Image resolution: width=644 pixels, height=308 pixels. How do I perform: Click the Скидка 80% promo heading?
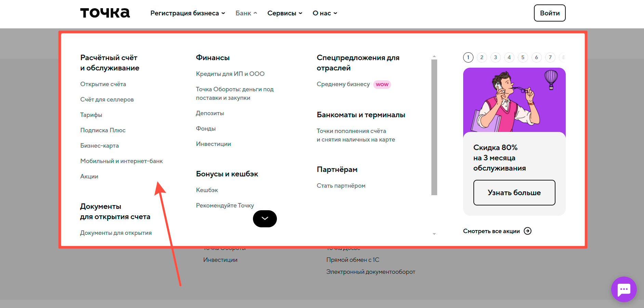(x=499, y=158)
